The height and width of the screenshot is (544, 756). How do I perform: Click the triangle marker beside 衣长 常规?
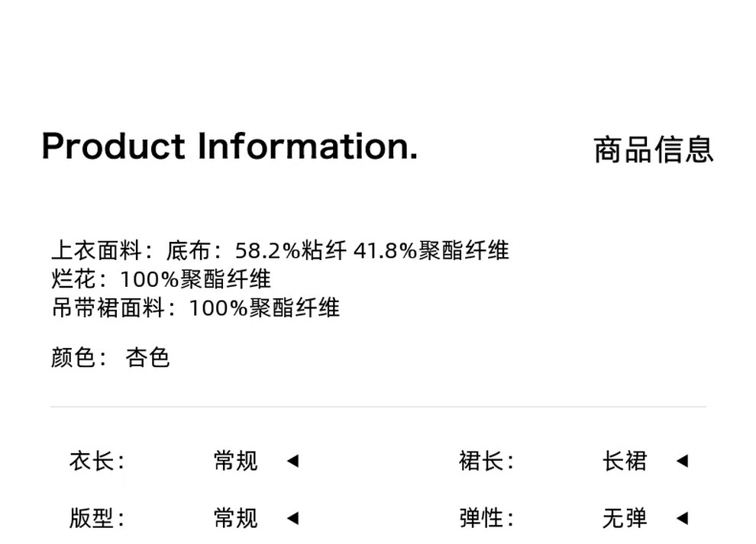[x=292, y=461]
